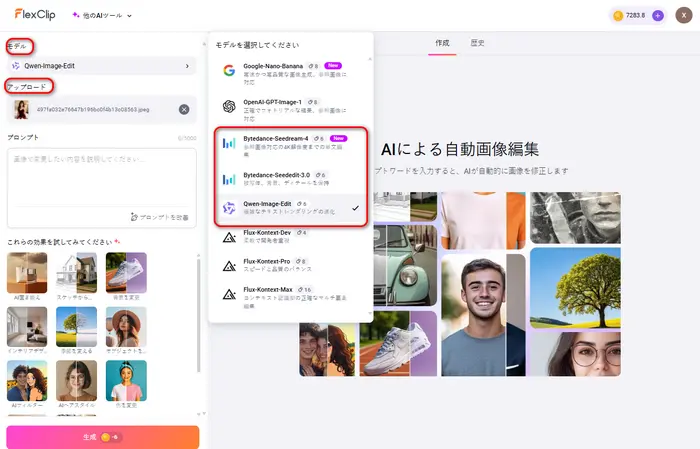This screenshot has height=449, width=700.
Task: Apply the AI置き換え effect thumbnail
Action: [27, 273]
